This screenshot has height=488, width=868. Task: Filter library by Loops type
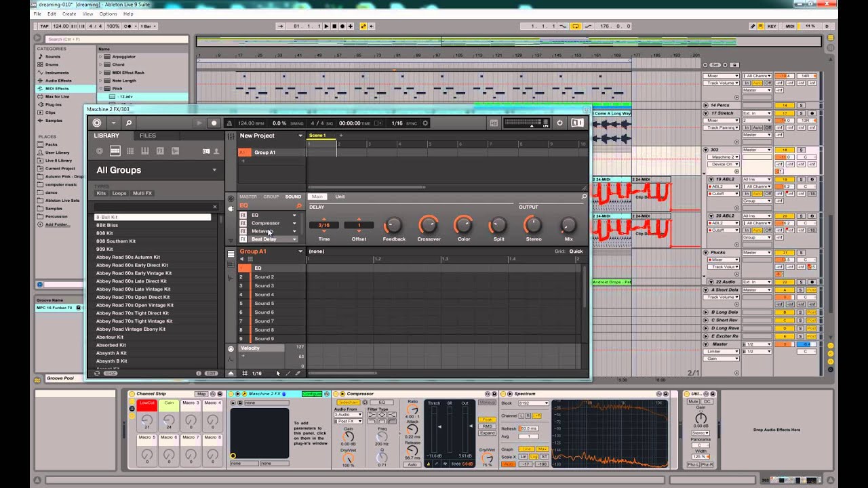tap(119, 193)
